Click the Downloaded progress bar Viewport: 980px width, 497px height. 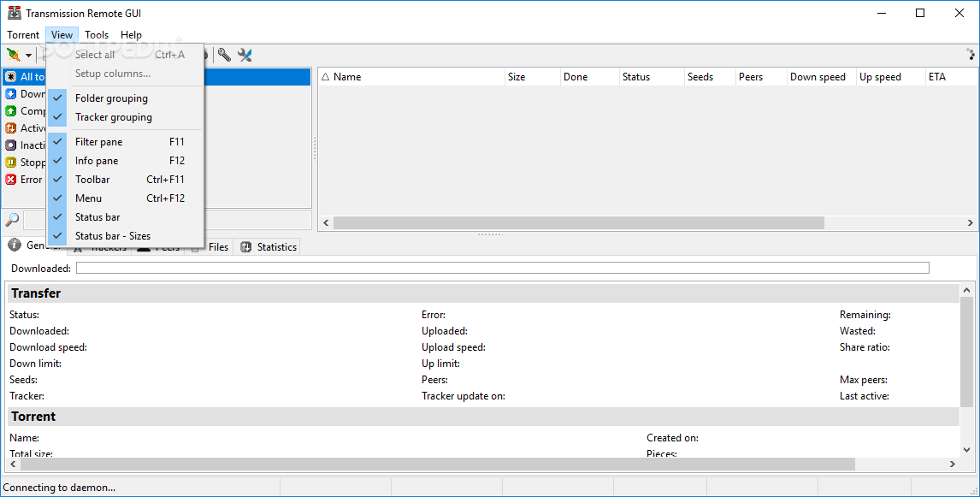[503, 269]
